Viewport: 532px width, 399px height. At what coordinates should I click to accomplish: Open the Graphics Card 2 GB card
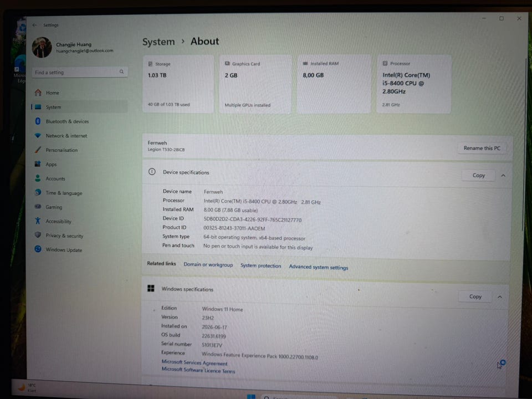click(x=255, y=84)
